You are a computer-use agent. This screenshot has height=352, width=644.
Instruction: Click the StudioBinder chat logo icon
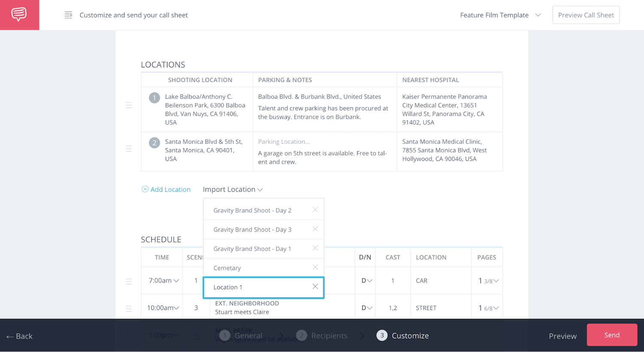coord(19,15)
